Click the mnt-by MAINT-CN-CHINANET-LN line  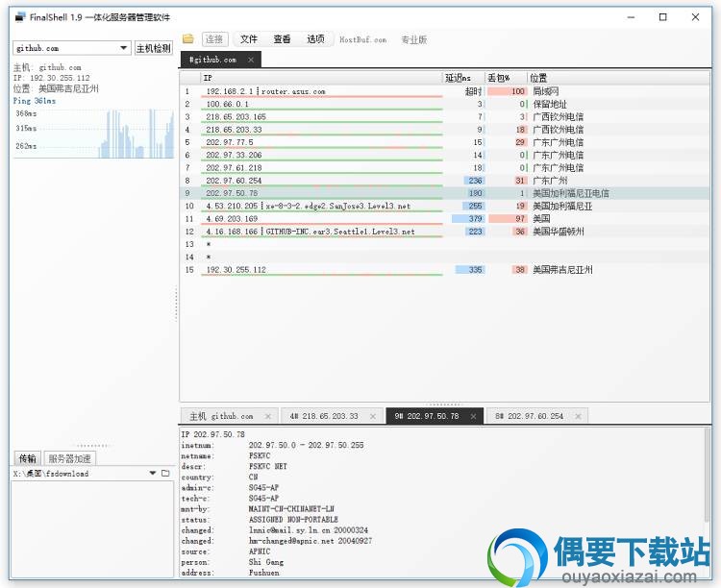pos(258,509)
